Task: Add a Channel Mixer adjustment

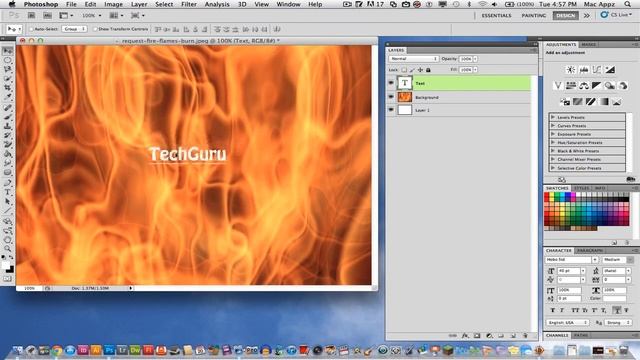Action: click(x=623, y=85)
